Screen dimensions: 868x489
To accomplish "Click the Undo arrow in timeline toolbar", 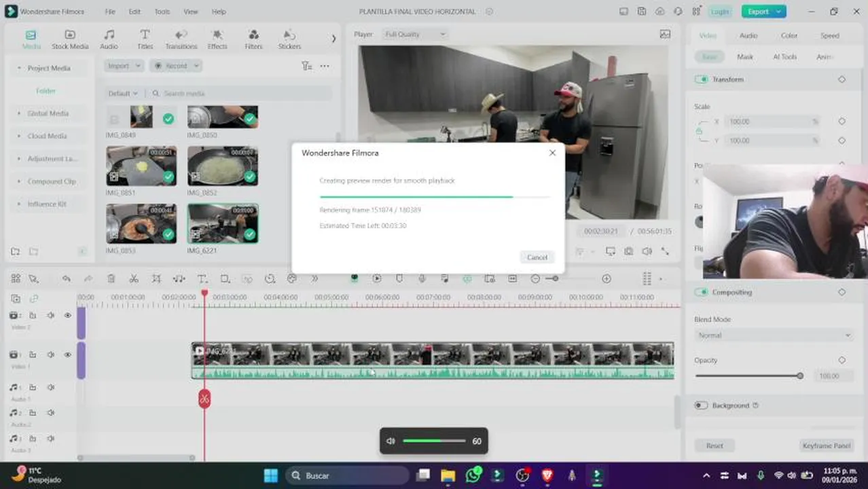I will tap(66, 279).
